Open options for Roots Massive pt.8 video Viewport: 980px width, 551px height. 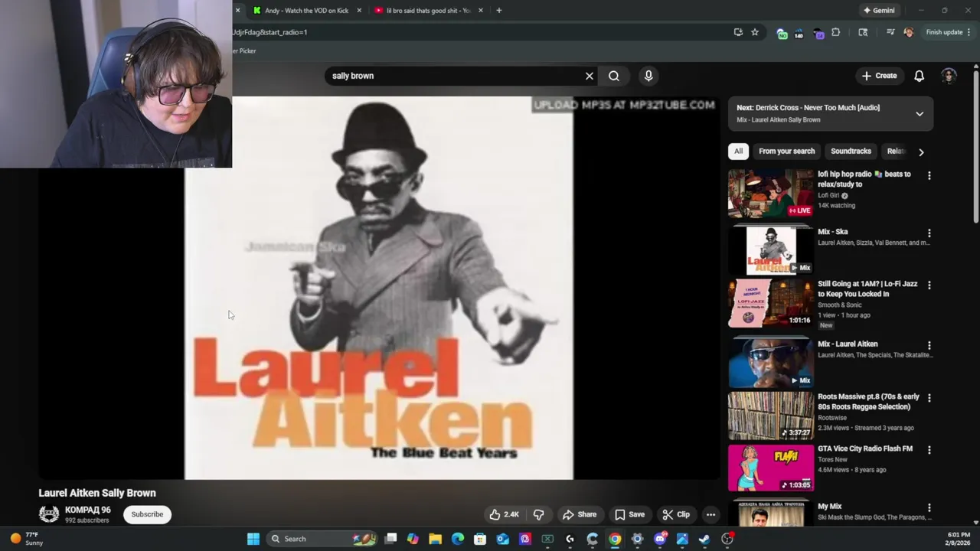coord(929,398)
